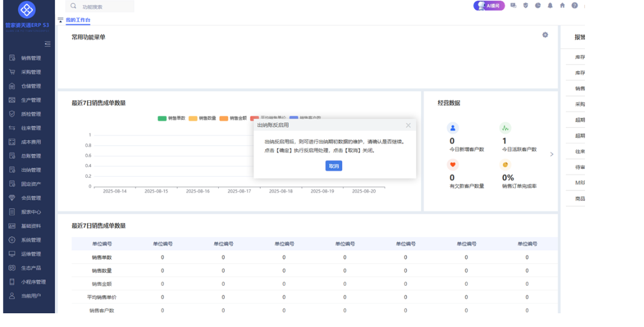
Task: Collapse the left sidebar menu
Action: (48, 44)
